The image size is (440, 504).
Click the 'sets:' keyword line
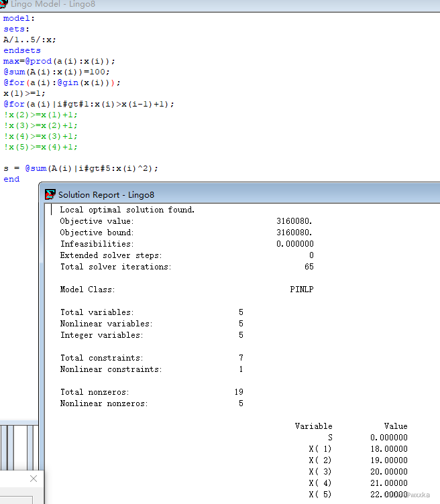(x=16, y=29)
